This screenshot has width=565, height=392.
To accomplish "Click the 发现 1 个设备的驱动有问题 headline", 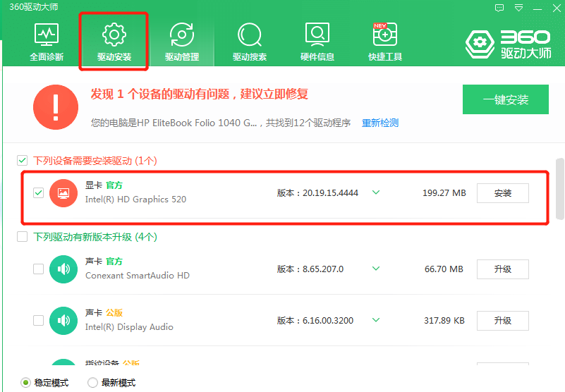I will pos(199,94).
